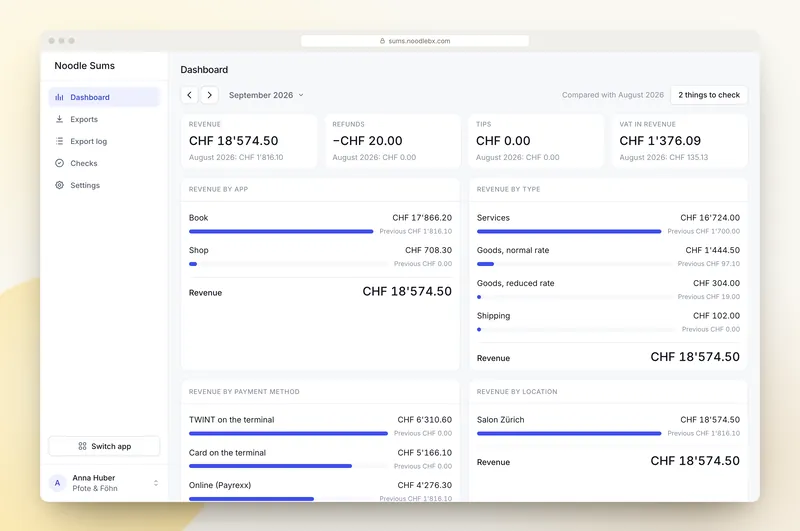Image resolution: width=800 pixels, height=531 pixels.
Task: Click the sums.noodlebx.com address field
Action: [x=415, y=41]
